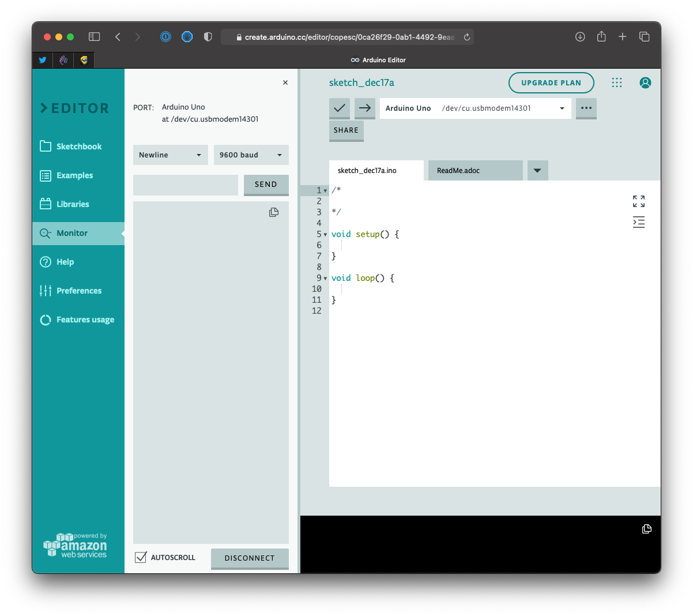This screenshot has height=616, width=693.
Task: Copy serial monitor output icon
Action: (x=274, y=212)
